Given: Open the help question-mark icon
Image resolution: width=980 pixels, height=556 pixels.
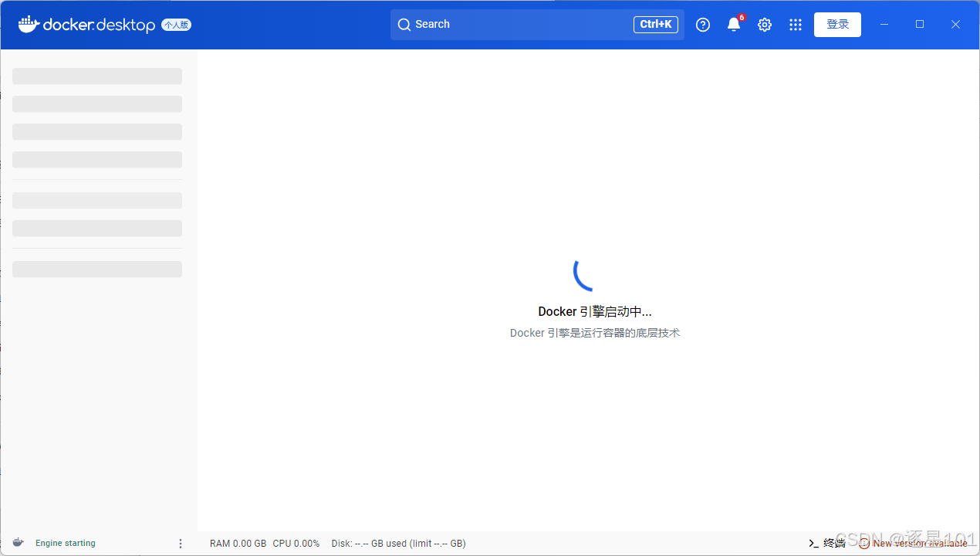Looking at the screenshot, I should (x=703, y=25).
